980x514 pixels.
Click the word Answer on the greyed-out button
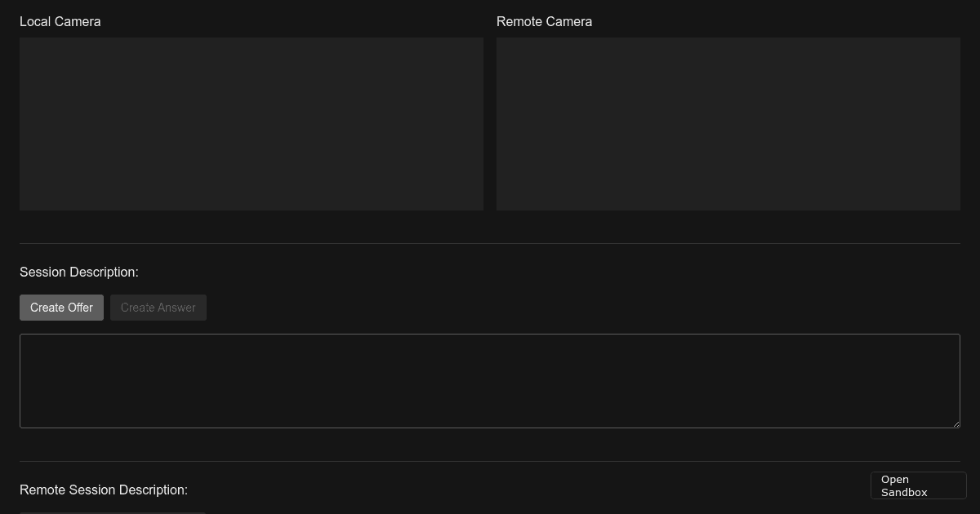click(176, 308)
